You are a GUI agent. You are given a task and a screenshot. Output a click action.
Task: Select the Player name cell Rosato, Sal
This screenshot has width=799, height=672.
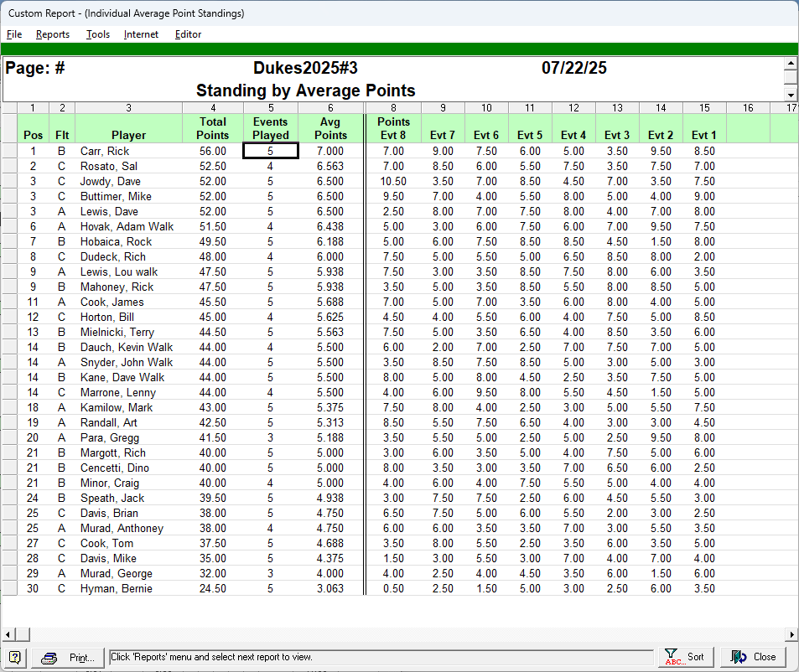click(x=127, y=166)
